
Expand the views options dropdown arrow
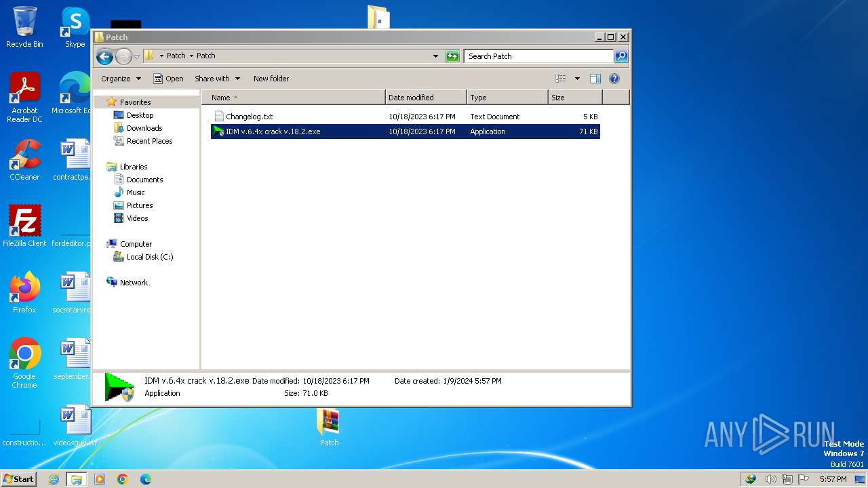coord(577,79)
